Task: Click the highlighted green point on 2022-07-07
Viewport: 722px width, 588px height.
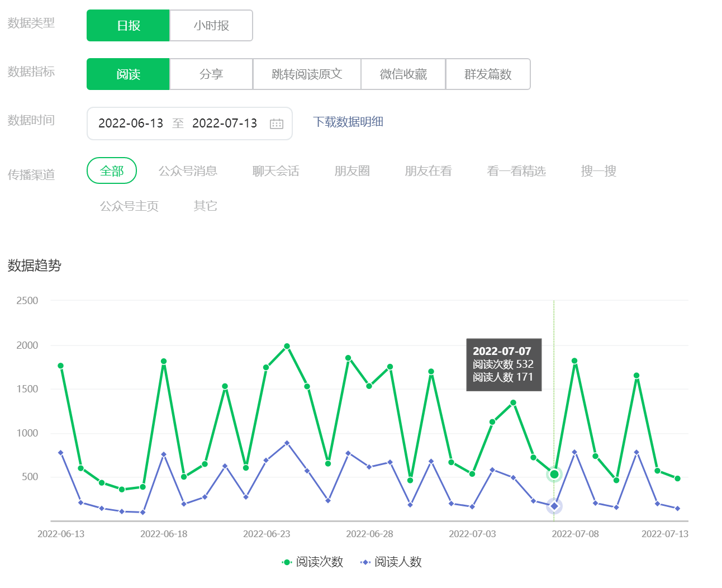Action: click(554, 475)
